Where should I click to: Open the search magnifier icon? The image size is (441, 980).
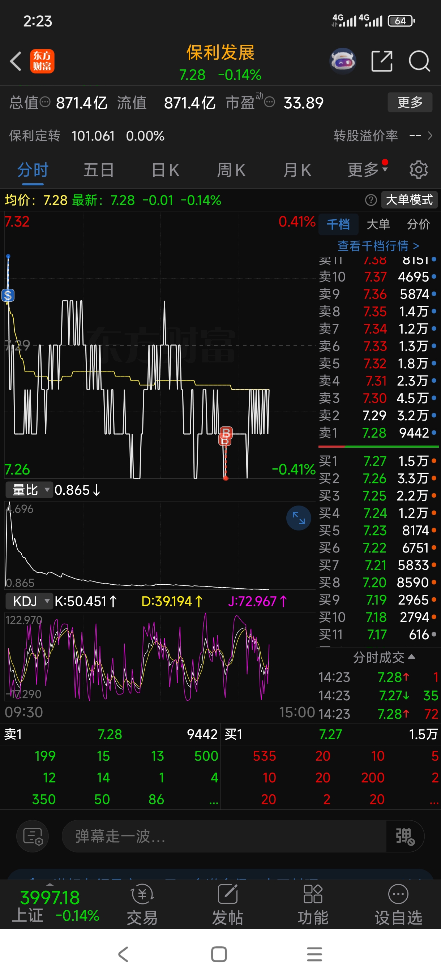click(419, 61)
